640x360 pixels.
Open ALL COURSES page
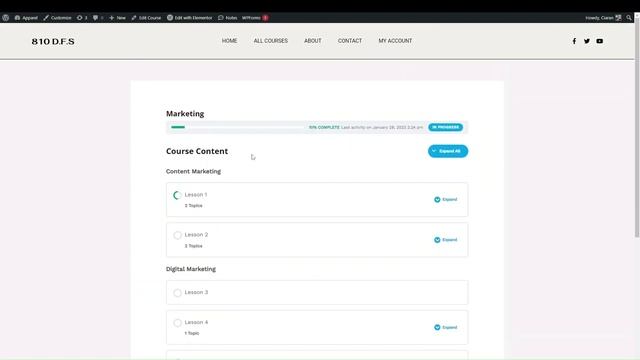point(271,41)
